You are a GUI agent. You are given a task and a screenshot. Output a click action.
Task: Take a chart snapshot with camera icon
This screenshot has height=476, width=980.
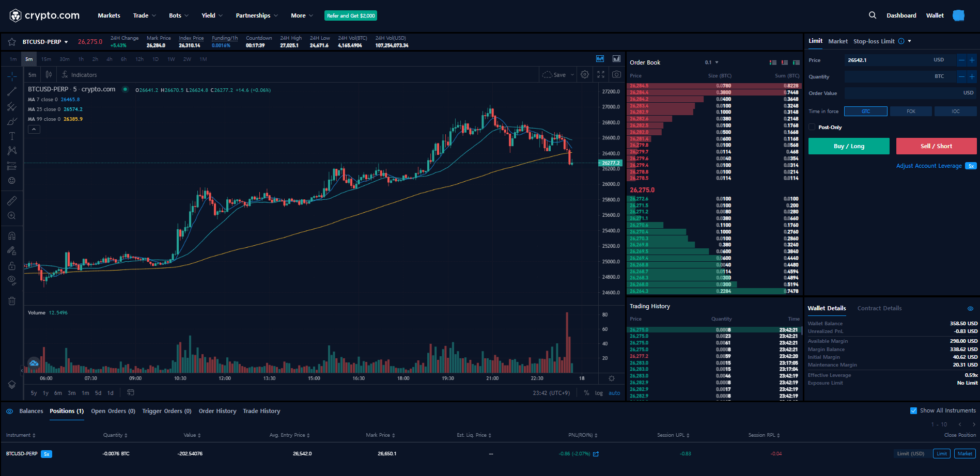click(616, 75)
